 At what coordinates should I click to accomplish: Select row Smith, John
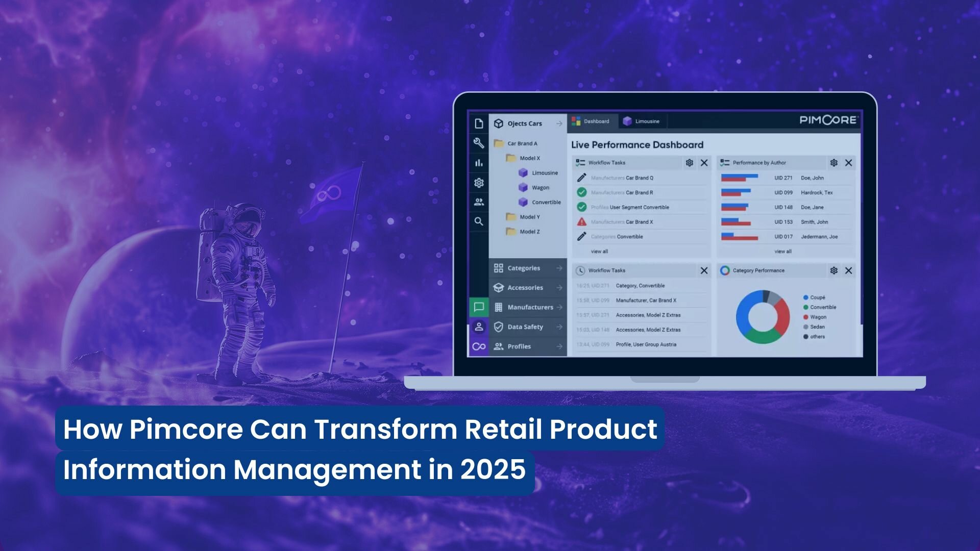(787, 222)
